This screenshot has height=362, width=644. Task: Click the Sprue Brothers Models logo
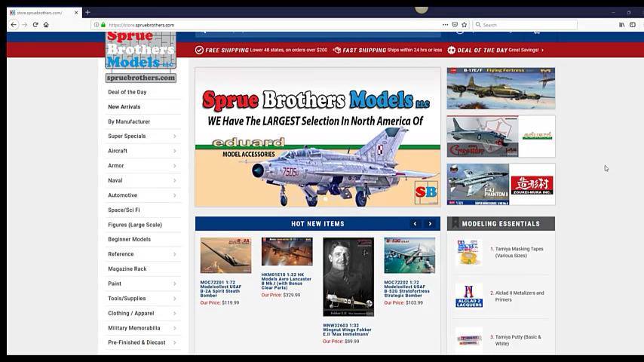point(140,57)
